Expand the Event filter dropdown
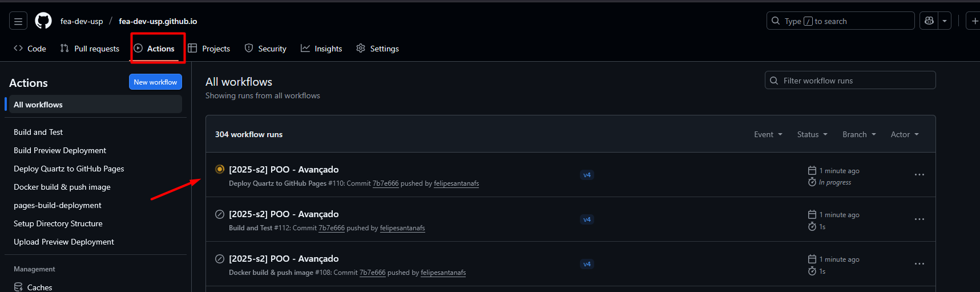Viewport: 980px width, 292px height. [768, 134]
